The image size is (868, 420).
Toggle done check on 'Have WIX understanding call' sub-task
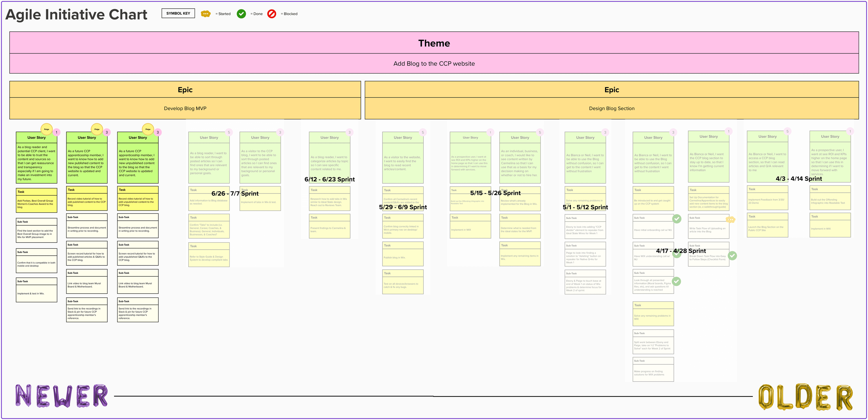pyautogui.click(x=677, y=255)
